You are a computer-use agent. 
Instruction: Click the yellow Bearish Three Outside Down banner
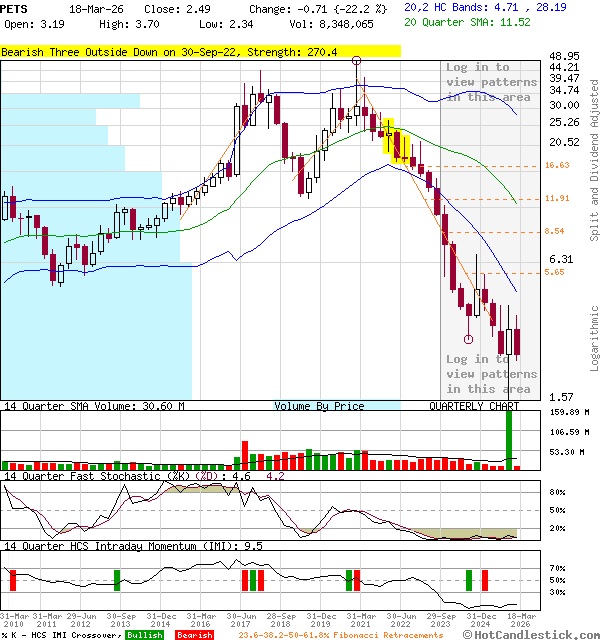point(170,51)
